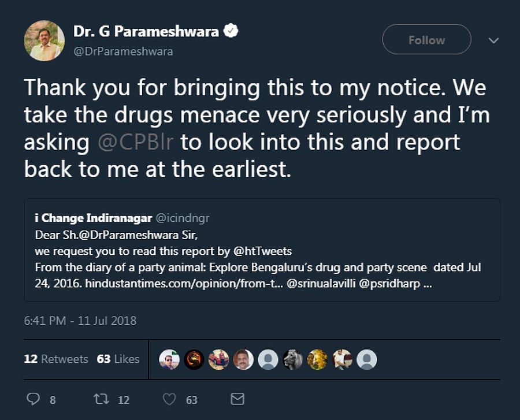Open the @CPBlr mention link
This screenshot has height=420, width=520.
(x=136, y=142)
